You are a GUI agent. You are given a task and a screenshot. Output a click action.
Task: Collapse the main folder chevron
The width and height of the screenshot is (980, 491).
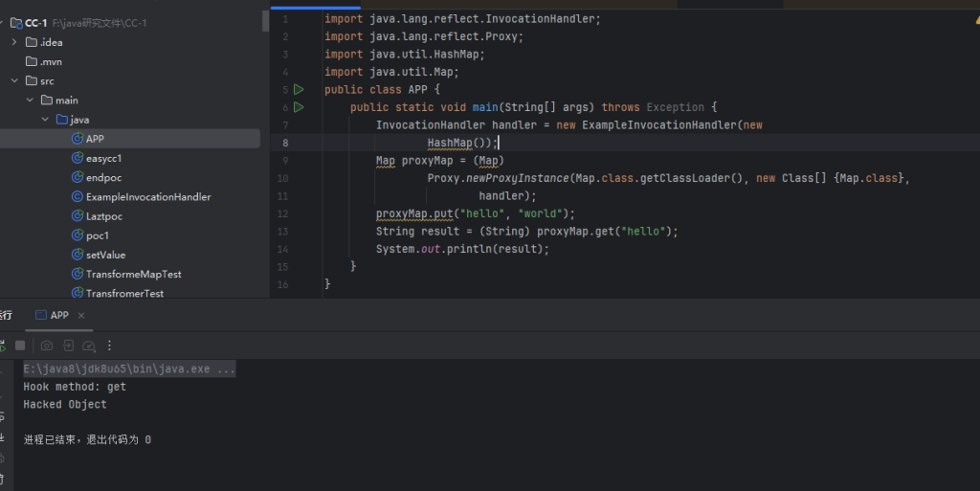coord(30,100)
